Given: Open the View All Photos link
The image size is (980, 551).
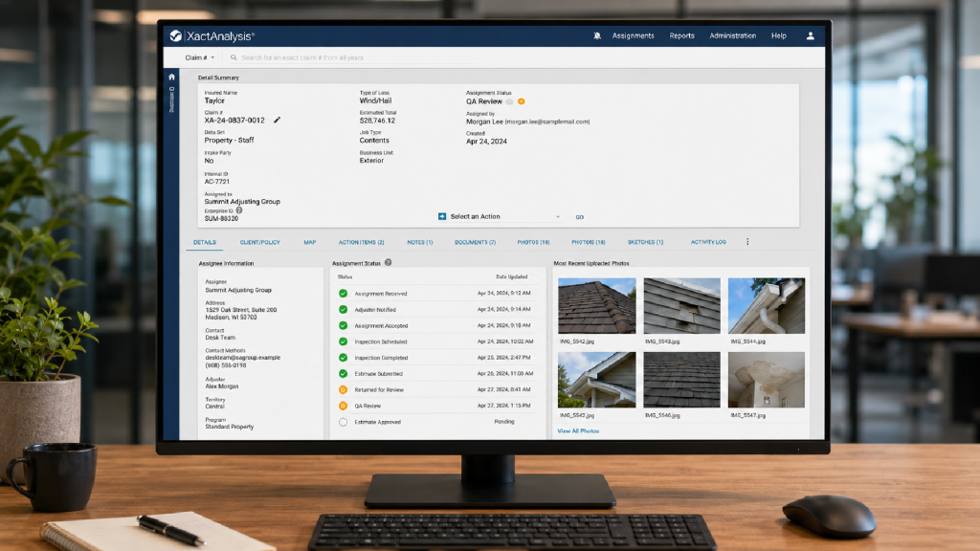Looking at the screenshot, I should point(577,431).
